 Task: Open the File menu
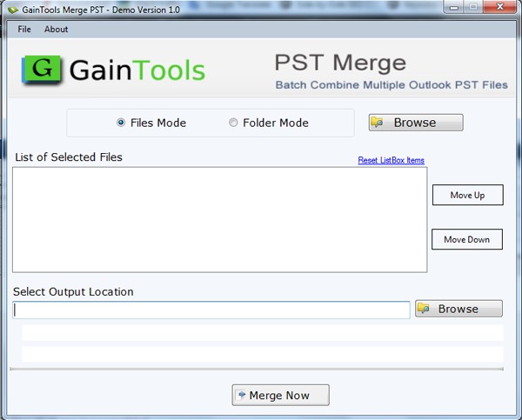click(24, 30)
